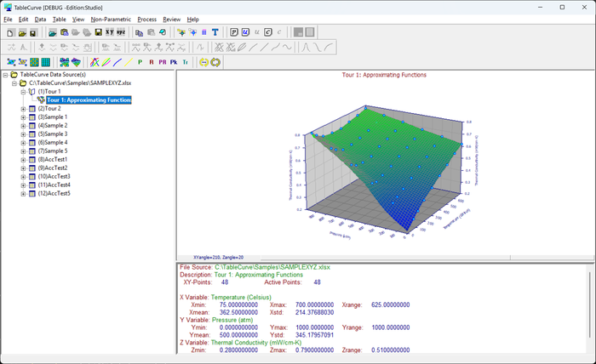This screenshot has width=596, height=364.
Task: Open the Data menu
Action: [40, 20]
